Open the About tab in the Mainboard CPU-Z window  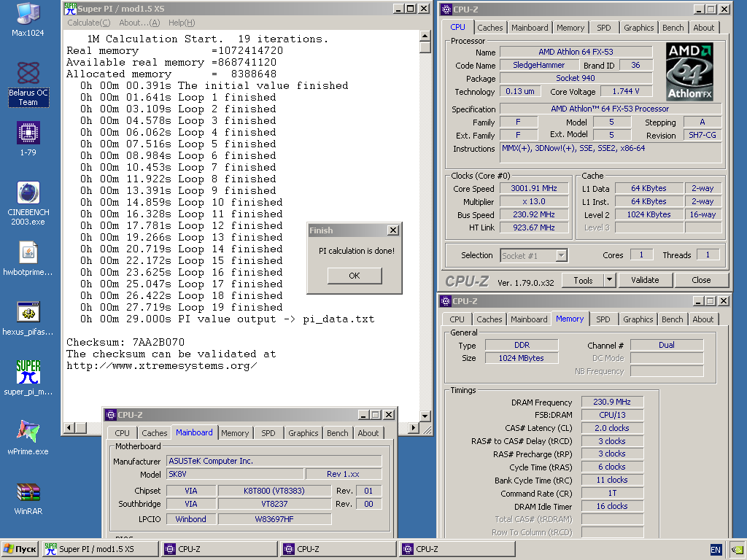pyautogui.click(x=368, y=433)
